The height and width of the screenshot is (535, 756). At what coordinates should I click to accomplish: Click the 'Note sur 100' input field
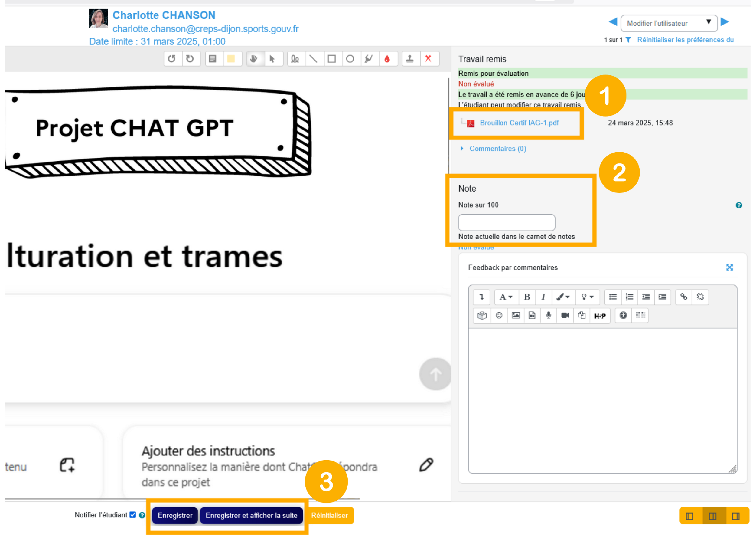(507, 223)
